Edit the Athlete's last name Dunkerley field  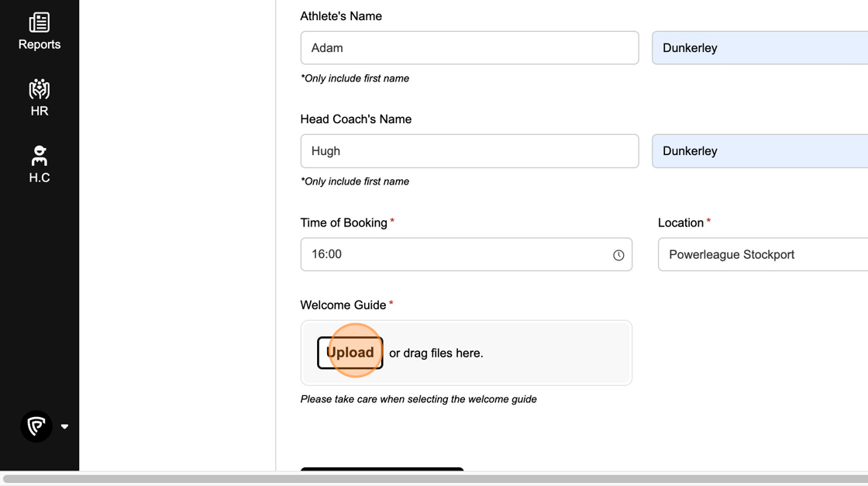click(x=760, y=47)
